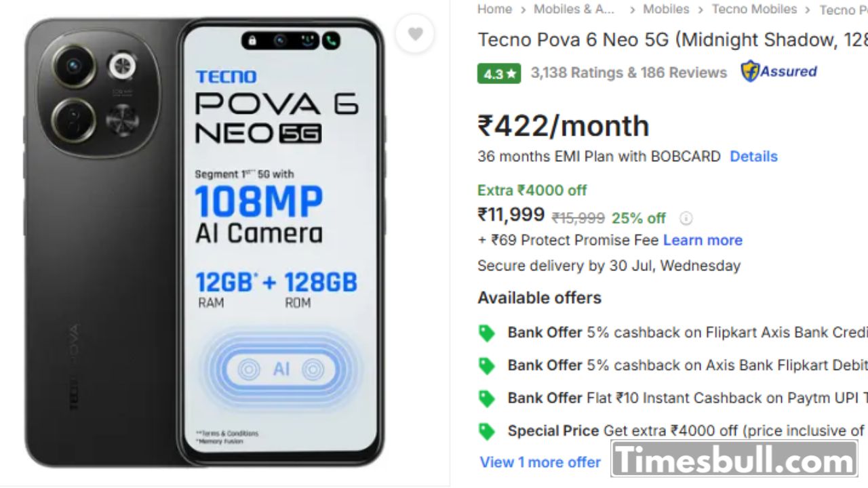Click the Tecno Pova 6 Neo 5G title
Screen dimensions: 868x488
[x=673, y=40]
